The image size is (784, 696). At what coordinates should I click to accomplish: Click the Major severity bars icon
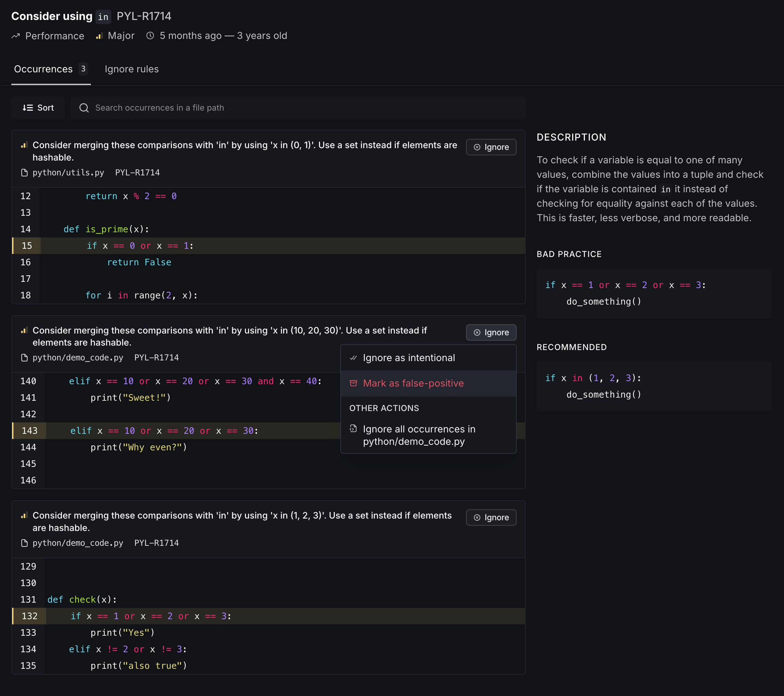(x=99, y=36)
